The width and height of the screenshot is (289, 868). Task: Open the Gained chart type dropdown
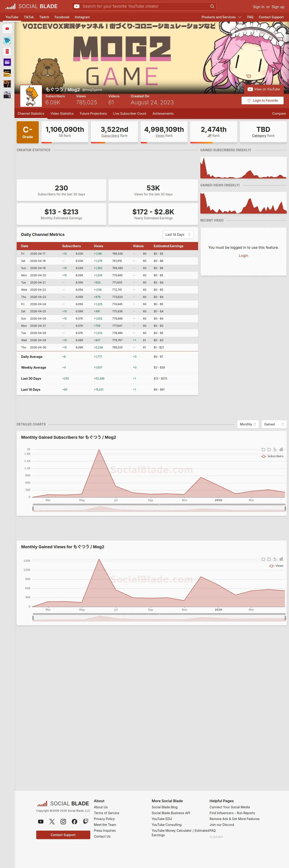click(x=274, y=424)
